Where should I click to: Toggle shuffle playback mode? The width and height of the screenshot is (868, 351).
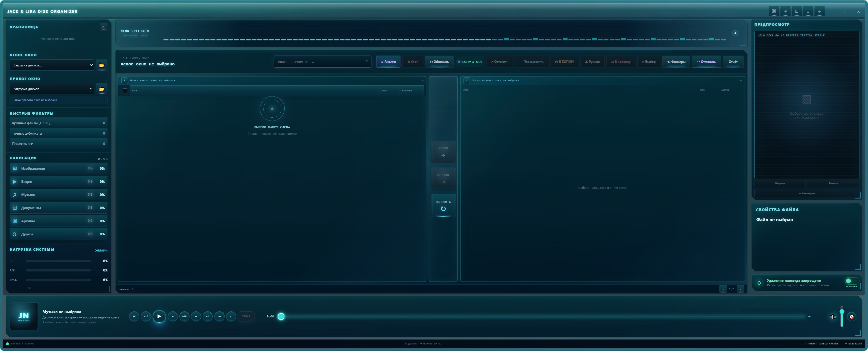[231, 316]
